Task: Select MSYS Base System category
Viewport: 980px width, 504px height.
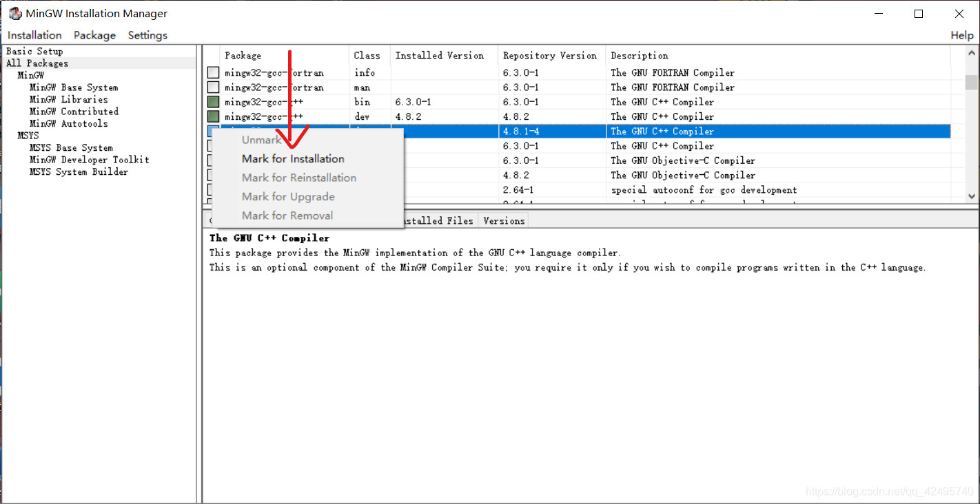Action: (71, 147)
